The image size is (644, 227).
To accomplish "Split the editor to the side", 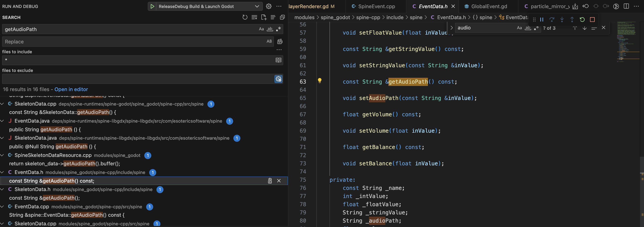I will click(626, 6).
